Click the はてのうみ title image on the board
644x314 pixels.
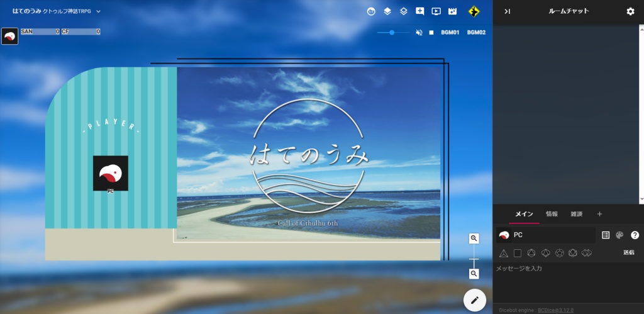(x=308, y=154)
